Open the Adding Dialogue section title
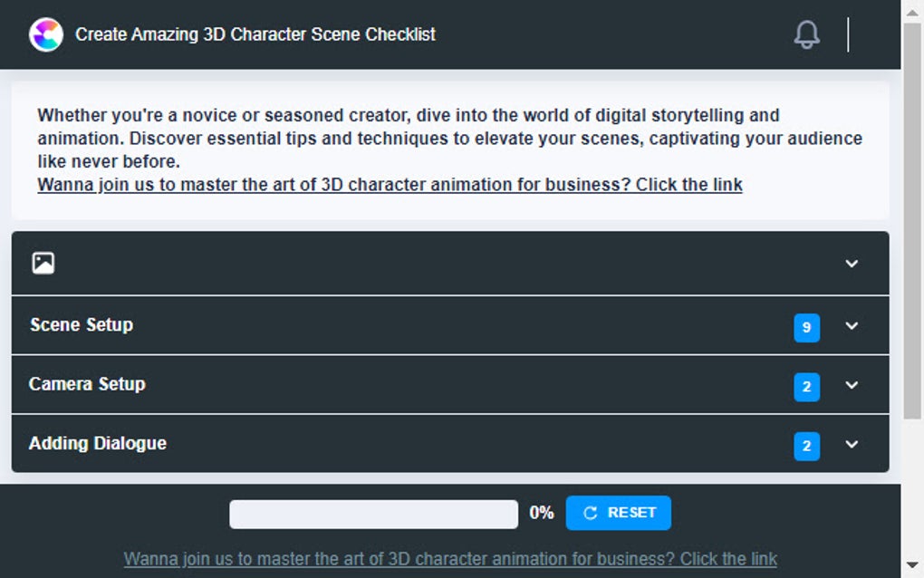 click(98, 443)
